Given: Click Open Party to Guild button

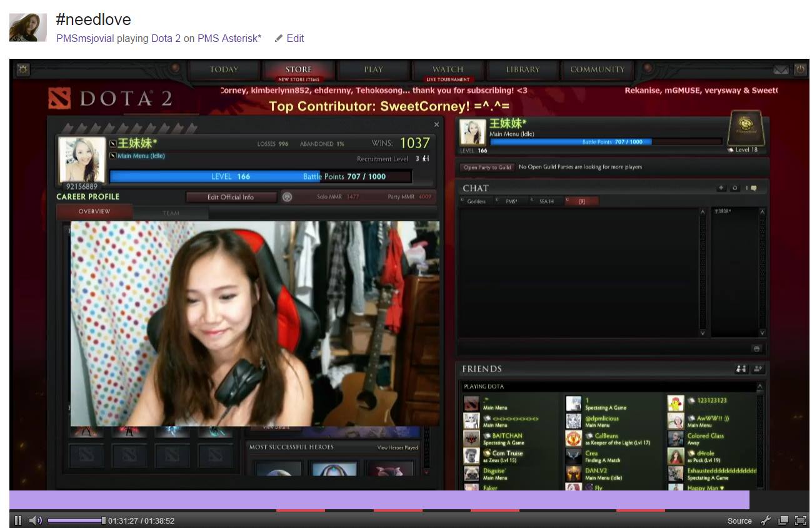Looking at the screenshot, I should [487, 167].
